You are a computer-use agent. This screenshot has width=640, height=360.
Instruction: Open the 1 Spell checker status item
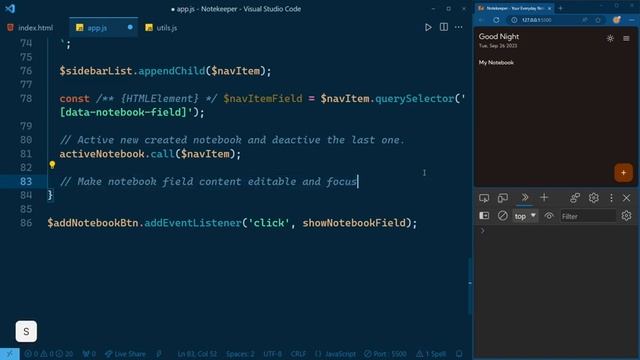pos(431,354)
